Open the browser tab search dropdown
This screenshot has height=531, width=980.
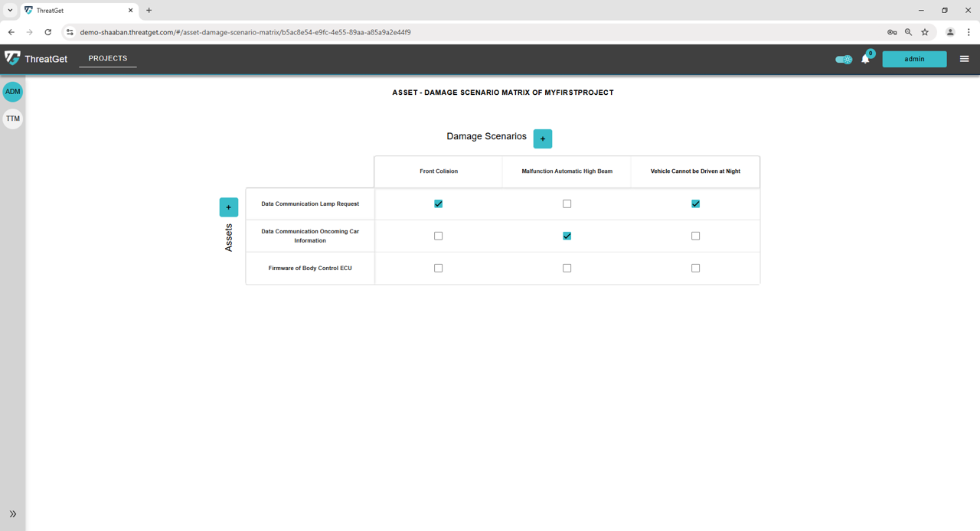[x=10, y=10]
